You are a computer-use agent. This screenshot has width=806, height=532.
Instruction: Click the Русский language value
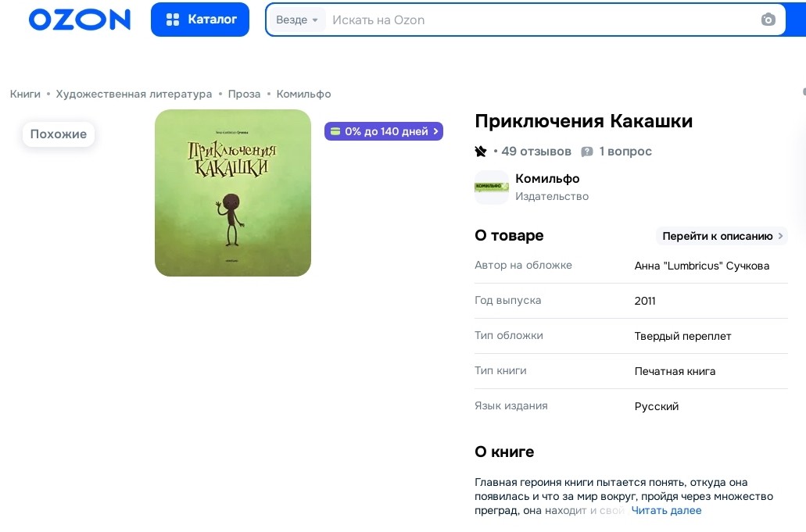(657, 407)
